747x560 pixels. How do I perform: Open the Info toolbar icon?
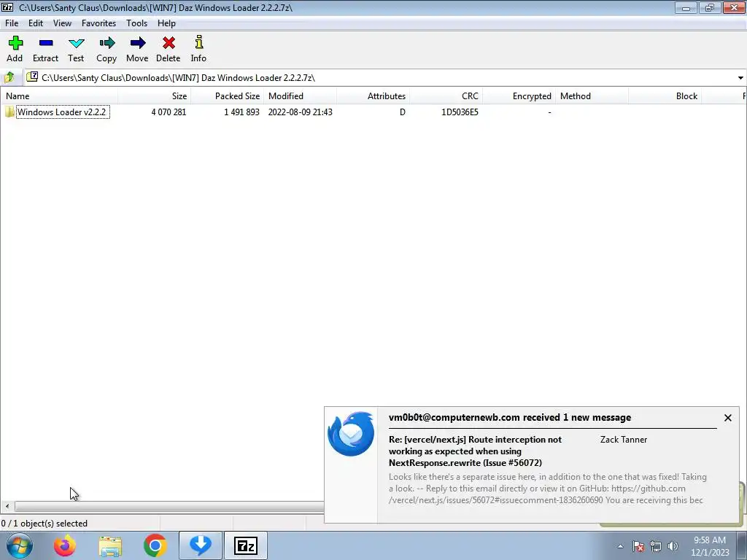(x=198, y=42)
